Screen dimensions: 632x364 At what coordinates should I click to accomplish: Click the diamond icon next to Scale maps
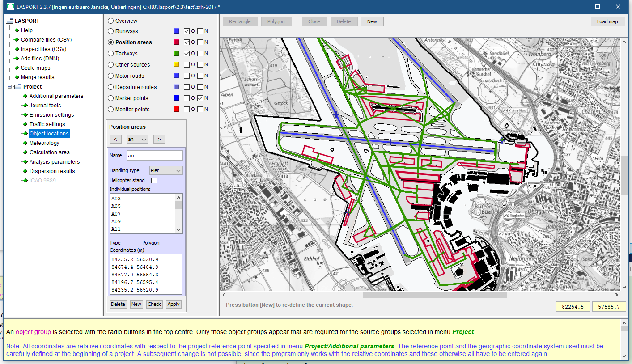pos(17,68)
